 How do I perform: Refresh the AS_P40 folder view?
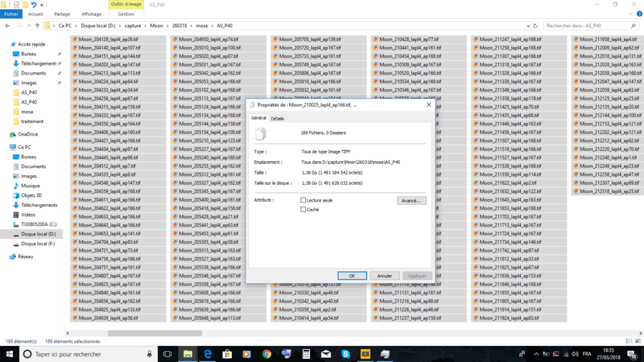[535, 26]
